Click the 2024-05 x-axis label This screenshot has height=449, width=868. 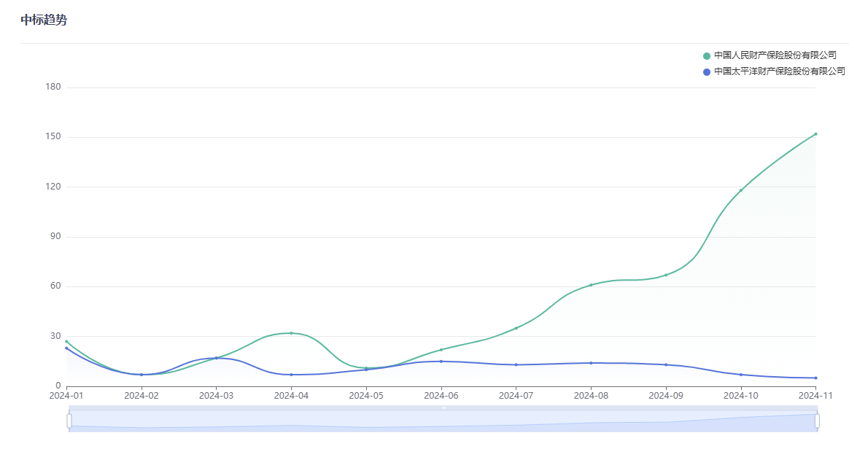(x=366, y=396)
